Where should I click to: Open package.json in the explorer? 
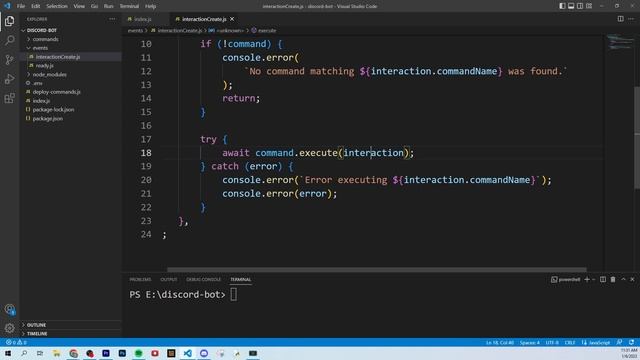coord(47,118)
